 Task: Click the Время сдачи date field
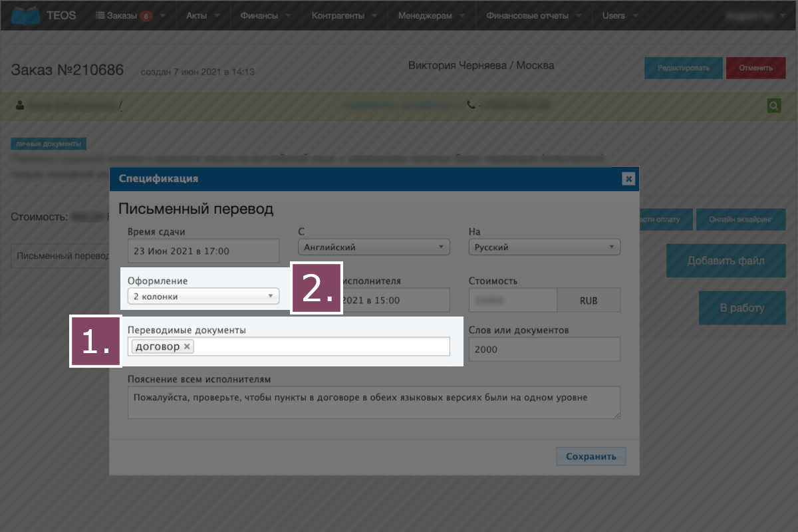point(203,251)
